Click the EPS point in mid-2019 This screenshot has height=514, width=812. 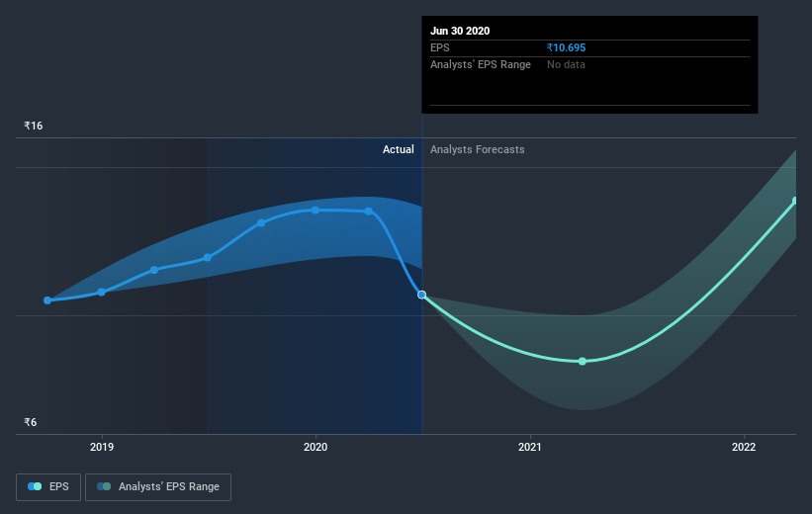tap(208, 257)
